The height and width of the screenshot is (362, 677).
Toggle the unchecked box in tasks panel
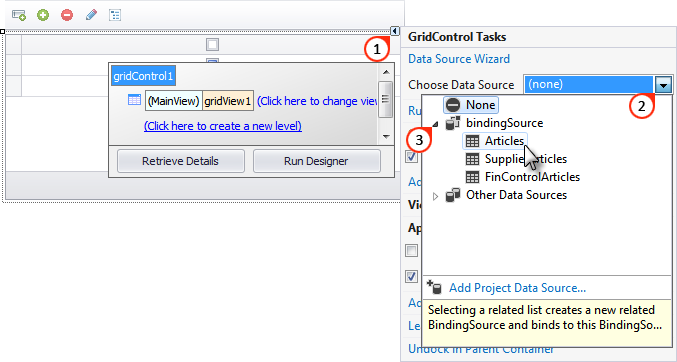tap(411, 250)
